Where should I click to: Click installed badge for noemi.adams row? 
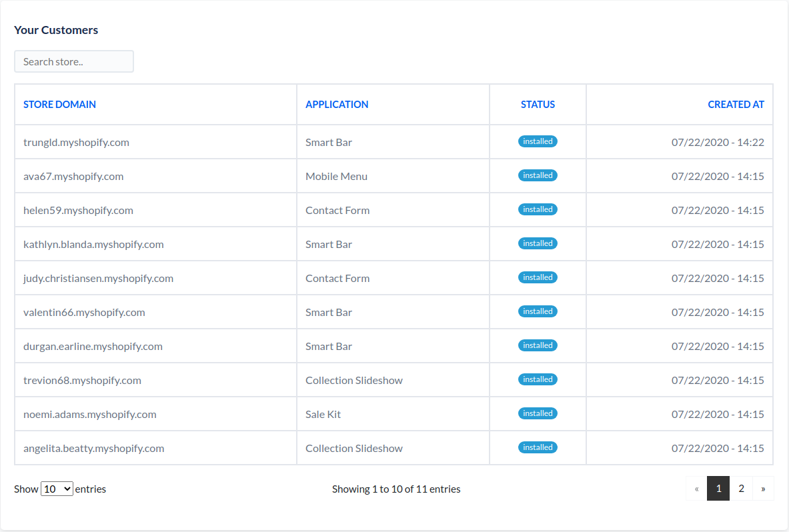tap(538, 413)
